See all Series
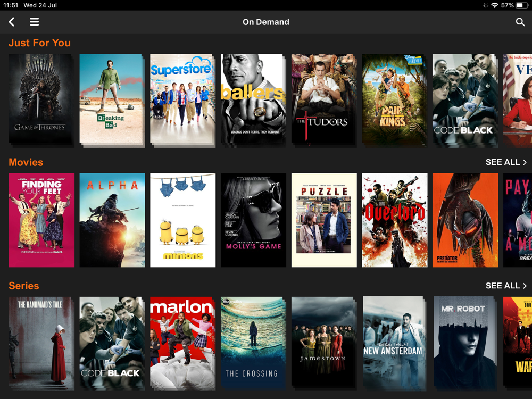The height and width of the screenshot is (399, 532). click(x=506, y=286)
